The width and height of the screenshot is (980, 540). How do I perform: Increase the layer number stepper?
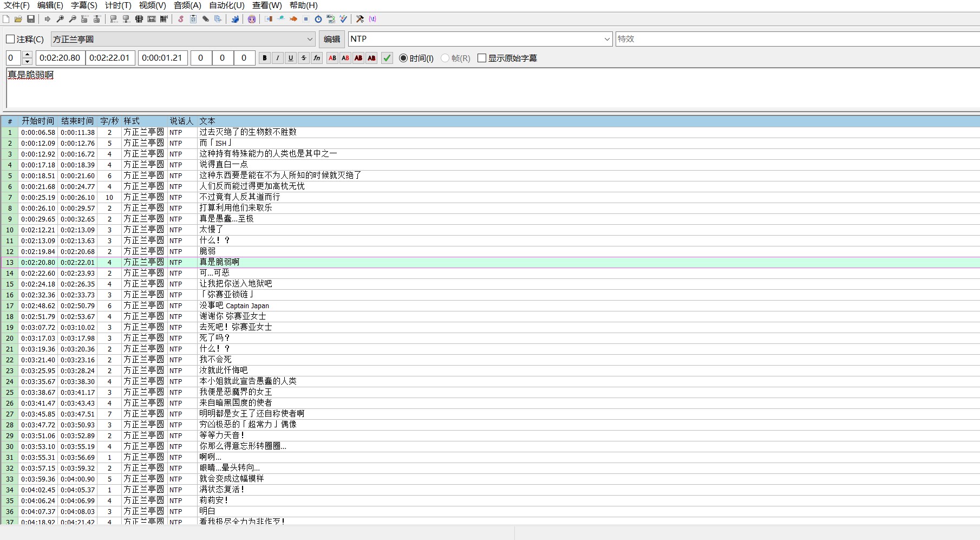coord(28,55)
